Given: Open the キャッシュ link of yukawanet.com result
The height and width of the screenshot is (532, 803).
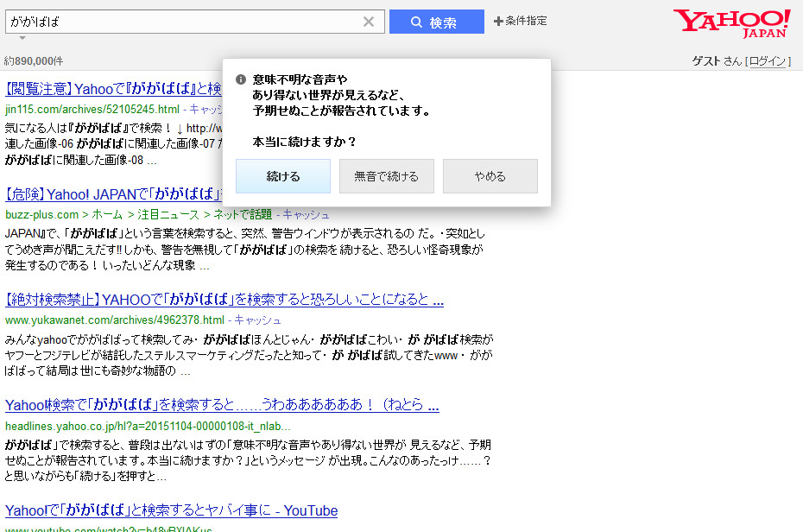Looking at the screenshot, I should 257,320.
